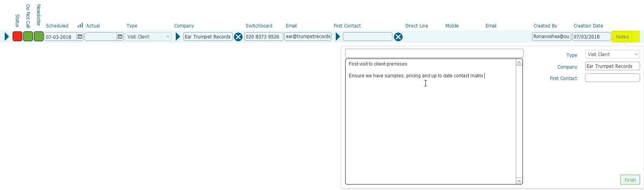Clear First Contact with the X icon
The width and height of the screenshot is (644, 190).
point(398,37)
